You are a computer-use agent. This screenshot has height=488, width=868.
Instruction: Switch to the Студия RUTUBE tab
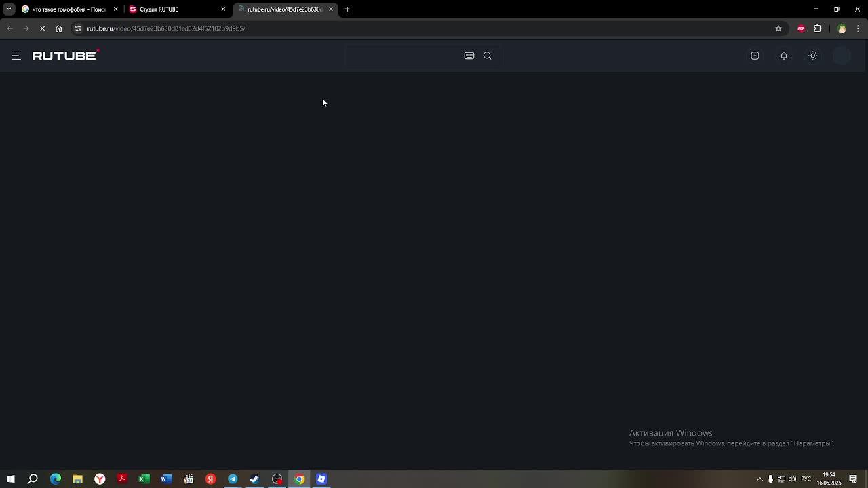[x=176, y=9]
